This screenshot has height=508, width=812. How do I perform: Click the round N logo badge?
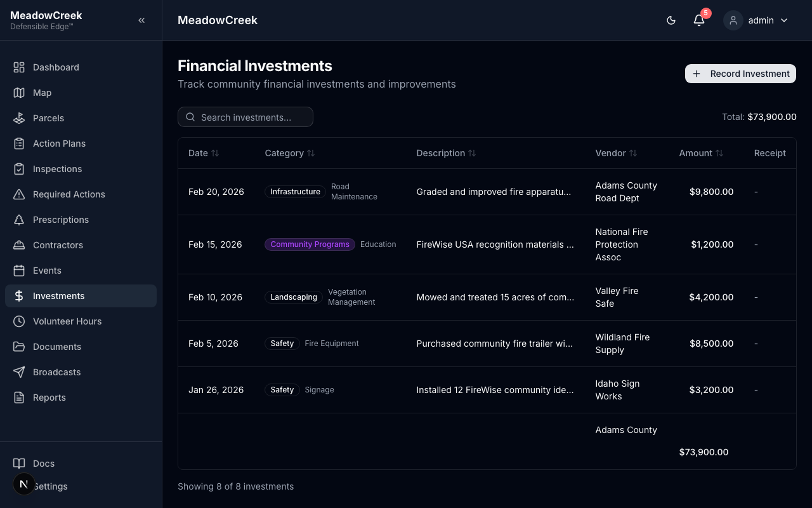point(24,484)
